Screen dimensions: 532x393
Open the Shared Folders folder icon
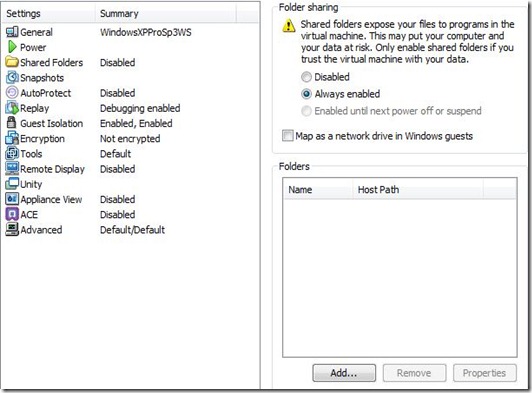pos(12,62)
